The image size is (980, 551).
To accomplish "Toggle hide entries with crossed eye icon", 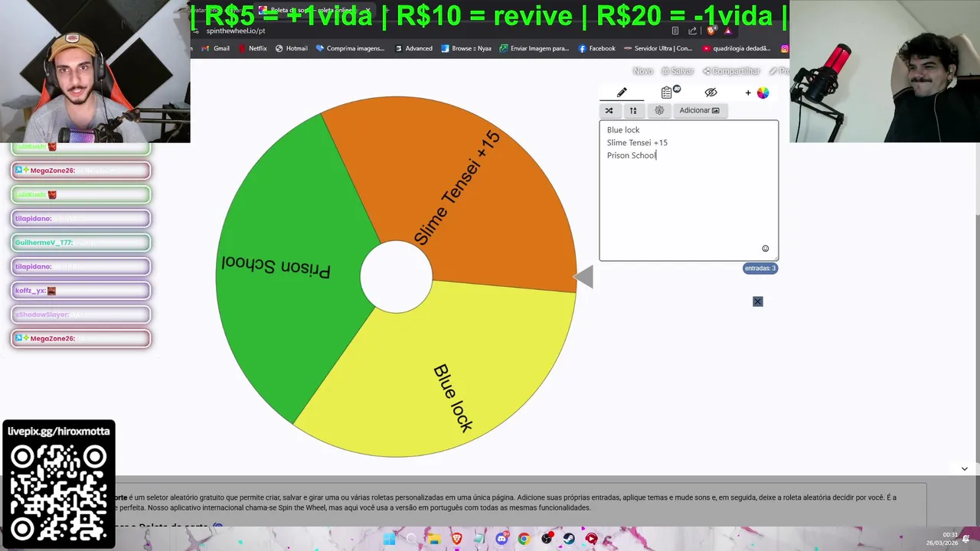I will point(710,93).
